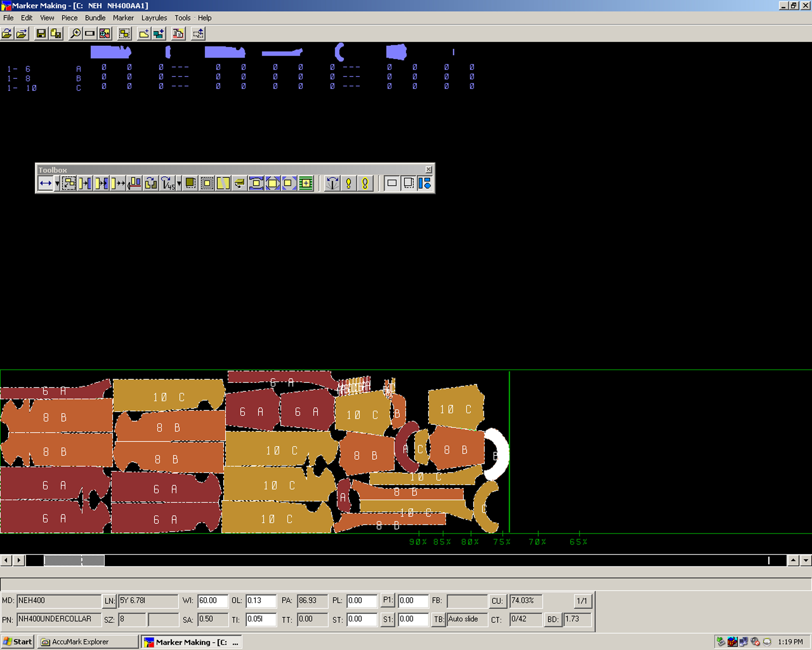
Task: Click the Add Bundle teal blocks icon
Action: tap(159, 34)
